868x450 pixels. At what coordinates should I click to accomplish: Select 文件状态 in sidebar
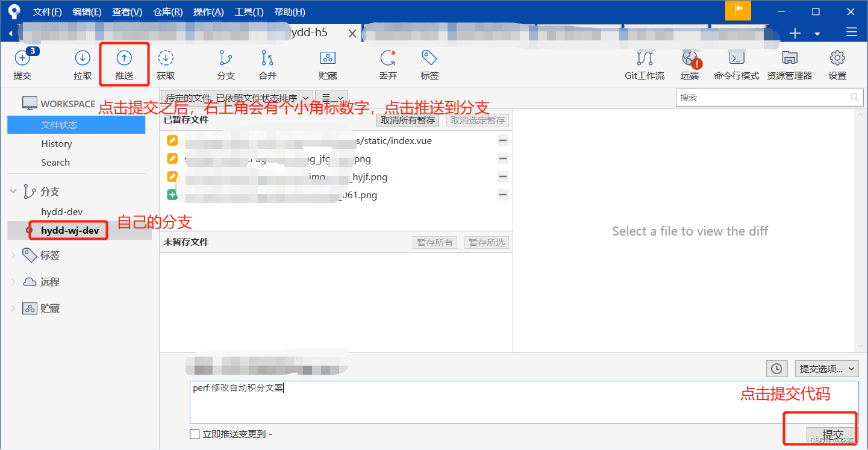(76, 125)
